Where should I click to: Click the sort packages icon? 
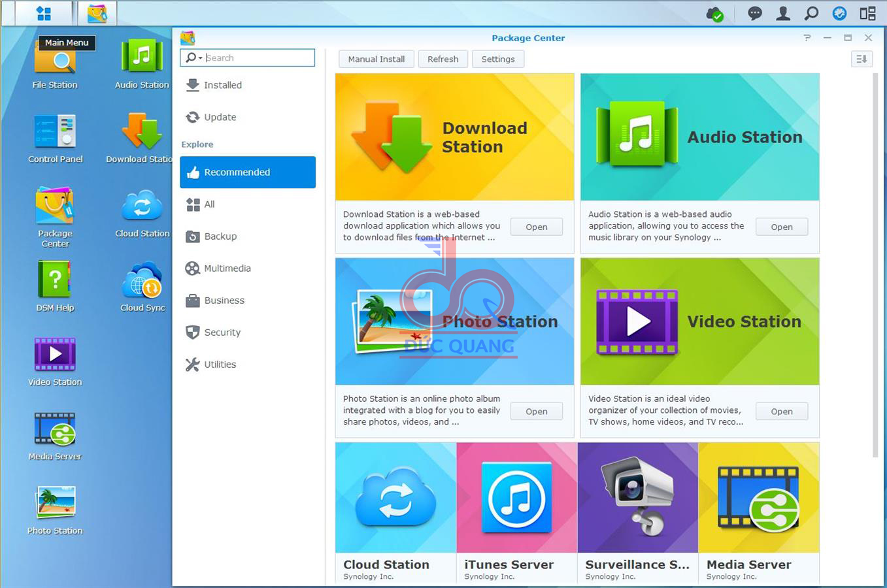click(x=862, y=59)
